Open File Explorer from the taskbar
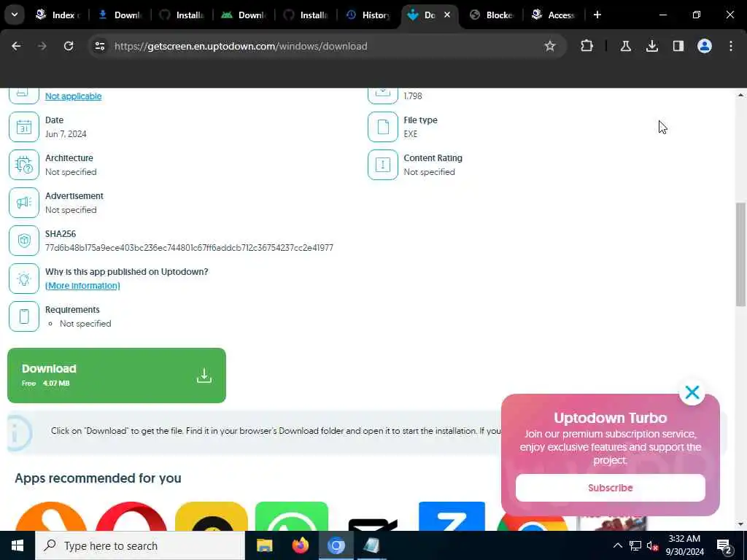The height and width of the screenshot is (560, 747). (264, 545)
